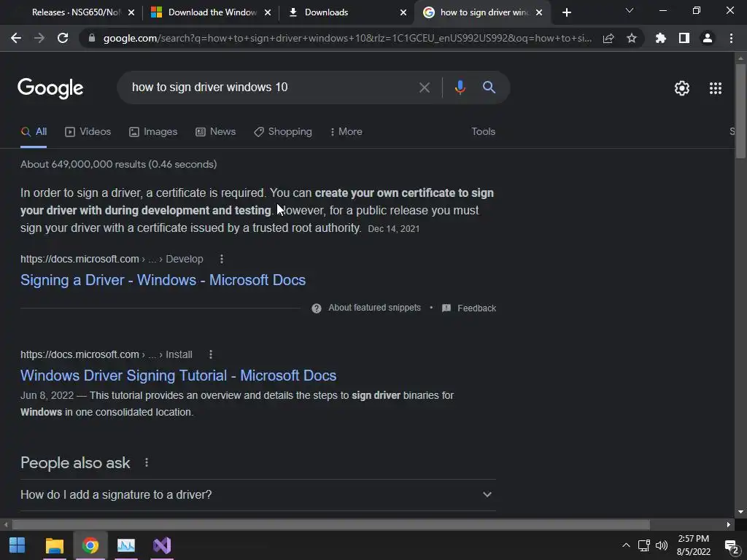747x560 pixels.
Task: Reload the current page
Action: (x=63, y=38)
